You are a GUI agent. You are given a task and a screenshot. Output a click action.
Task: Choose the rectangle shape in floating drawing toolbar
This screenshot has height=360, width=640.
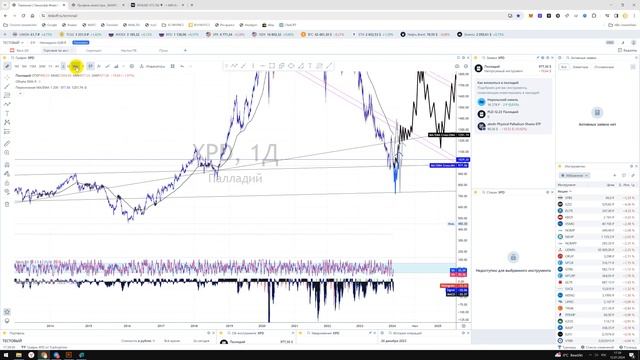pos(272,66)
